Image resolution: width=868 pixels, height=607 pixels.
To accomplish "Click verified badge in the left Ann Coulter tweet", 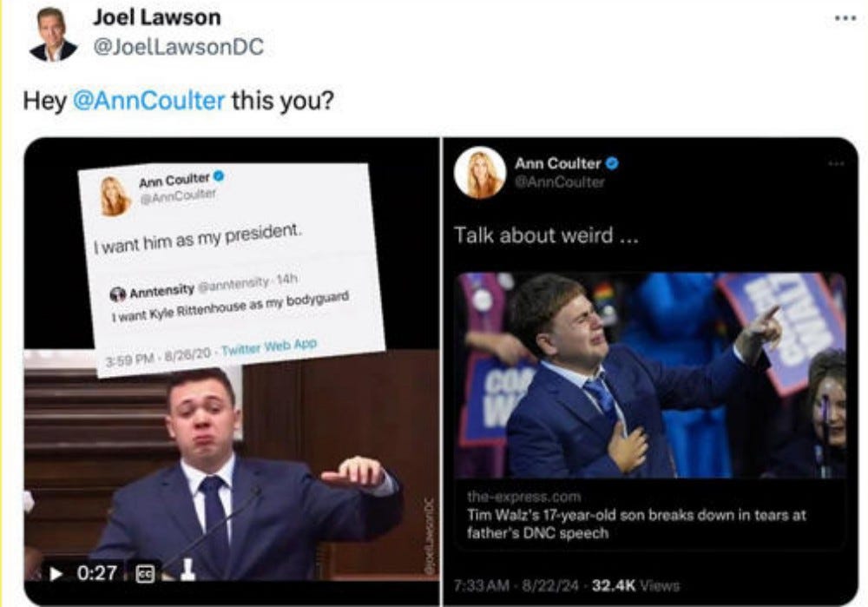I will click(x=219, y=176).
